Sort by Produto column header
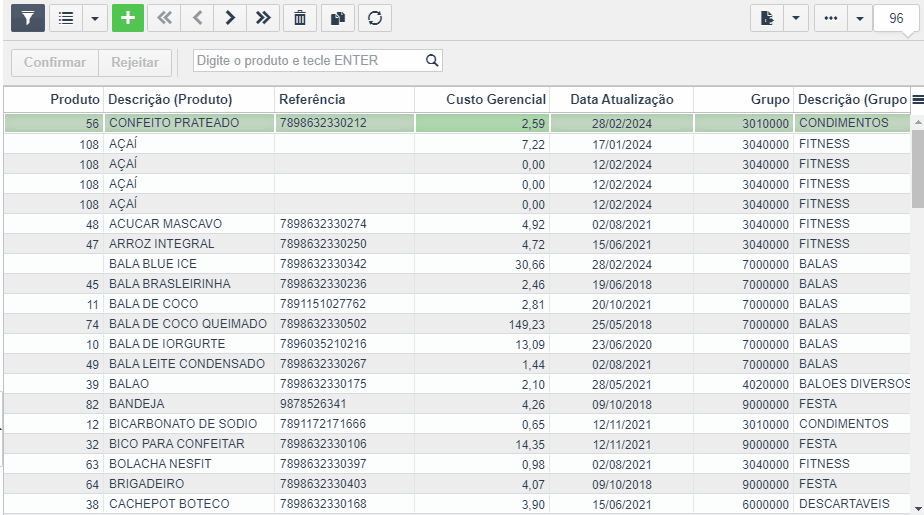 54,99
